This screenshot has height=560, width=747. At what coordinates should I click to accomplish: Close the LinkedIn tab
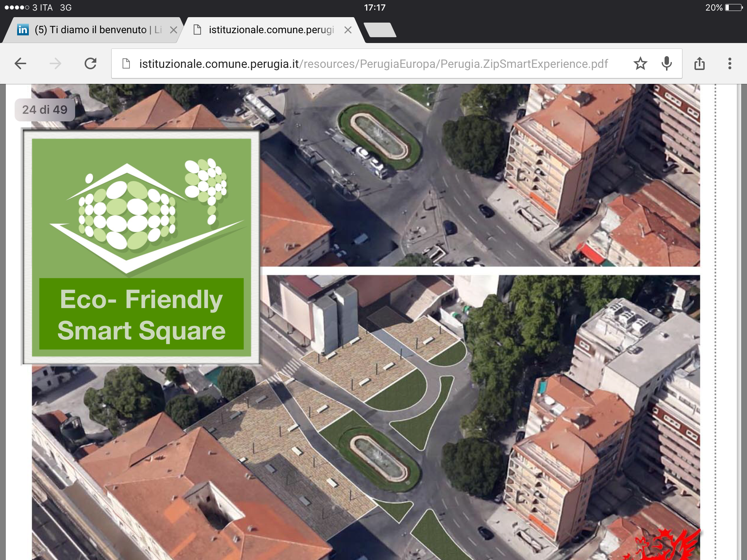pyautogui.click(x=174, y=30)
